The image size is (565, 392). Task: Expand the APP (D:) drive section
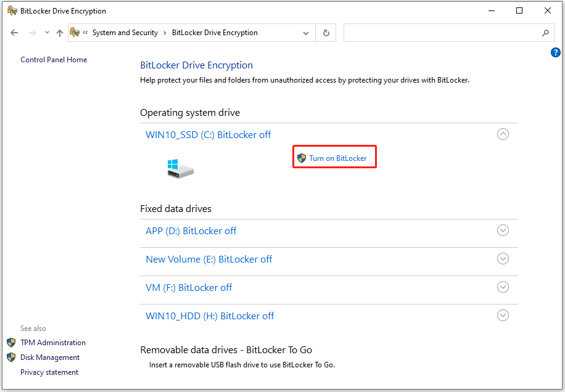503,231
